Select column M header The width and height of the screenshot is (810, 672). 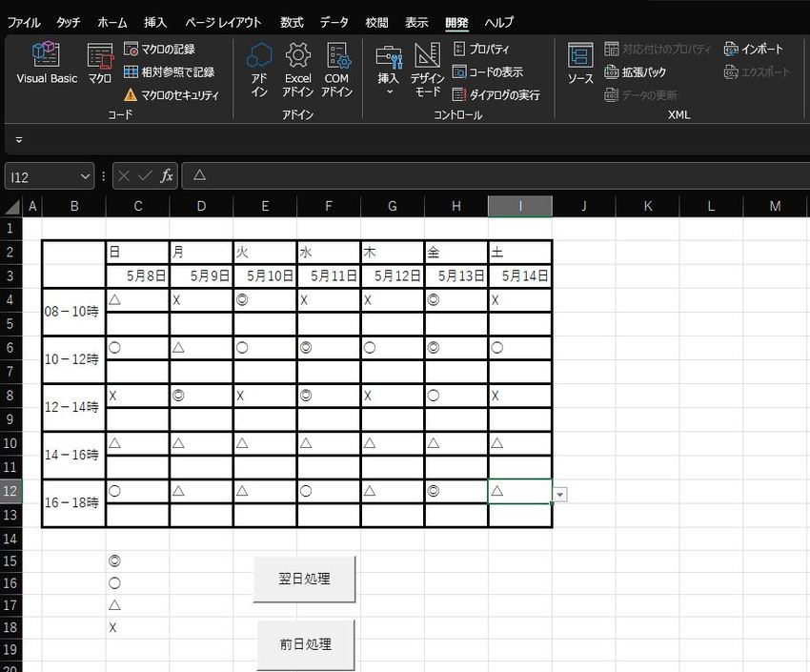coord(775,206)
